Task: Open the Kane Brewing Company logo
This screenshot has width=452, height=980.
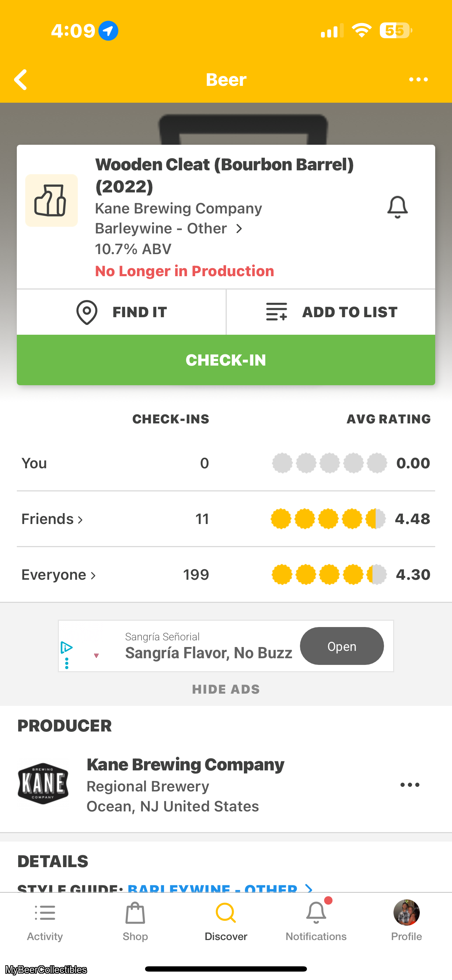Action: tap(43, 784)
